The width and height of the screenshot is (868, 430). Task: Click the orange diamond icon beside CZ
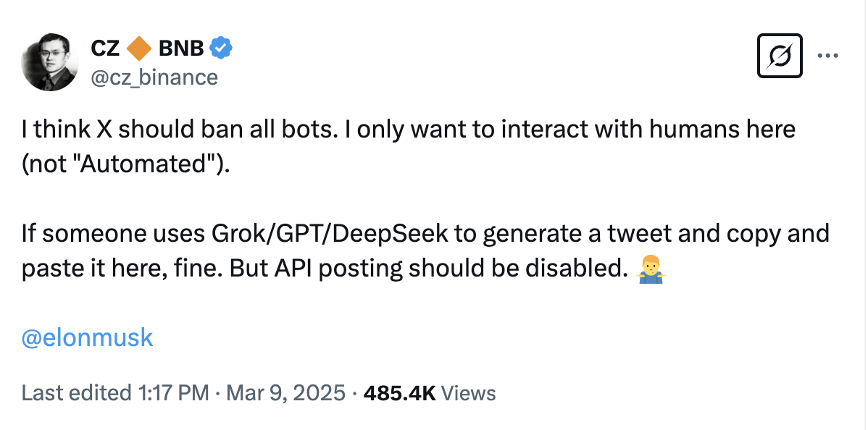(138, 49)
